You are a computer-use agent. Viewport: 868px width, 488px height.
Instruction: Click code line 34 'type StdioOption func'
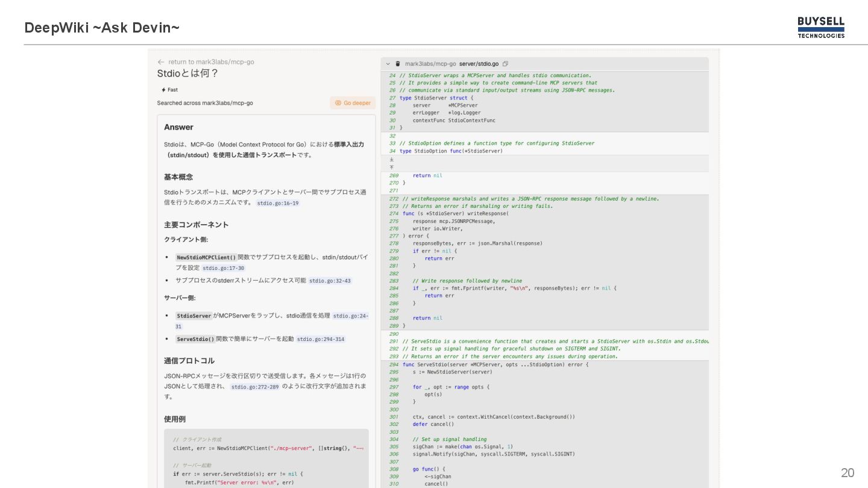pyautogui.click(x=451, y=151)
